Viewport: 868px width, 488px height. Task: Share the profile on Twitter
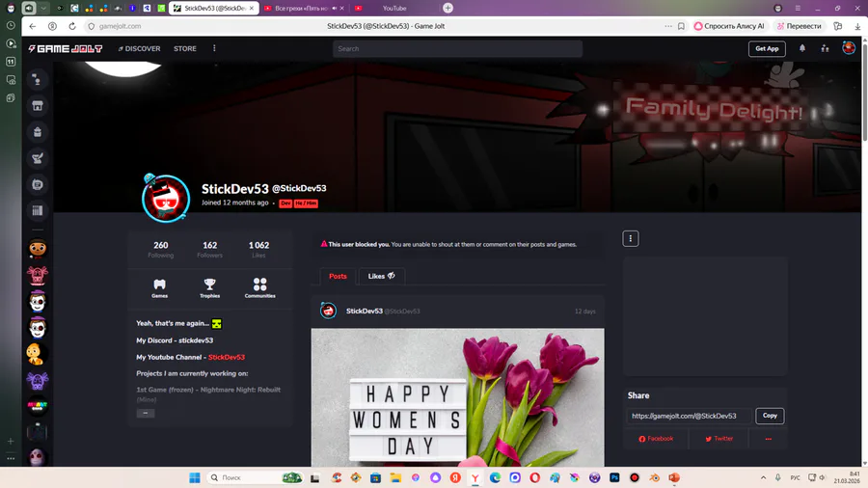pos(719,439)
